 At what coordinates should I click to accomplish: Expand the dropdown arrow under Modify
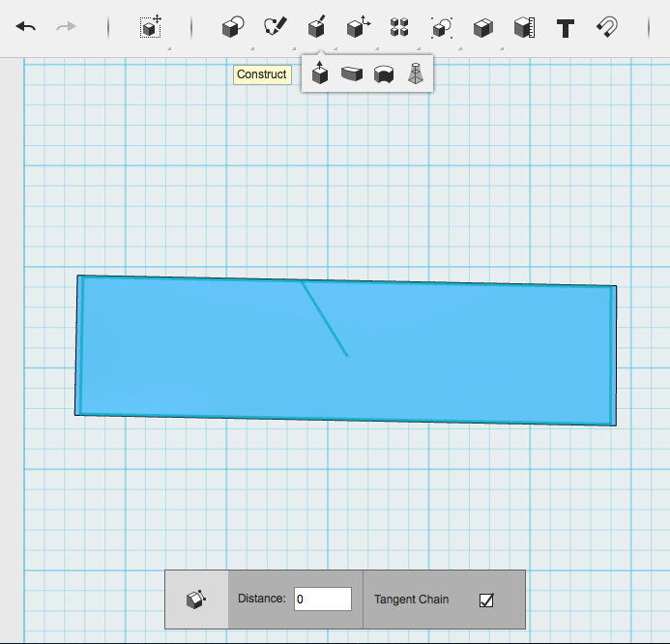click(x=377, y=49)
